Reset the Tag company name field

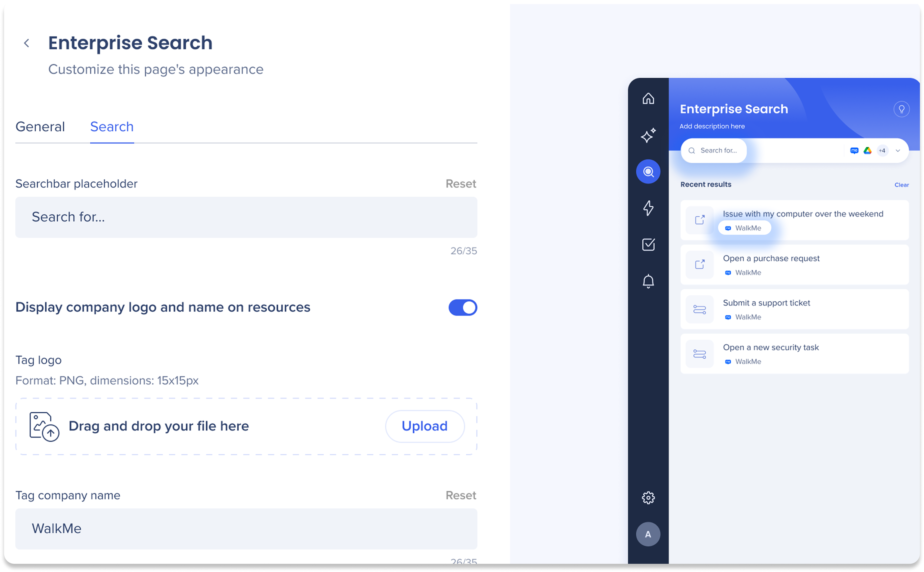click(460, 495)
